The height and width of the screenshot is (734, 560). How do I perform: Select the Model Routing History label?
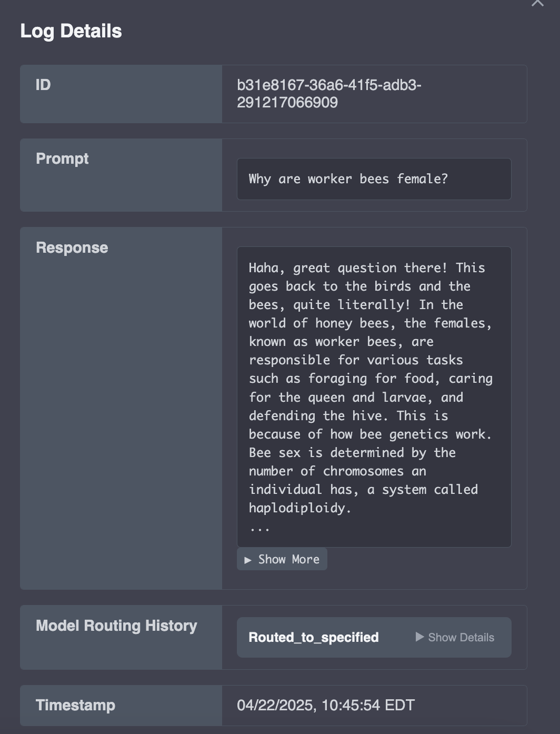[x=116, y=626]
